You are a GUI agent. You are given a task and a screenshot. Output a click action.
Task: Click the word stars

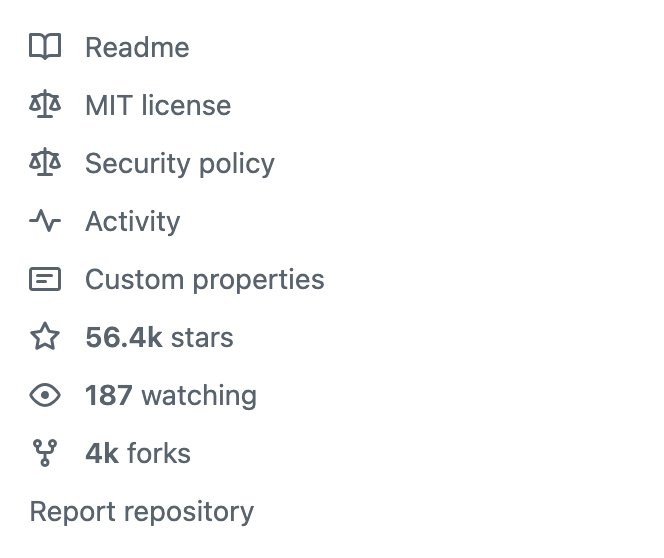click(202, 337)
